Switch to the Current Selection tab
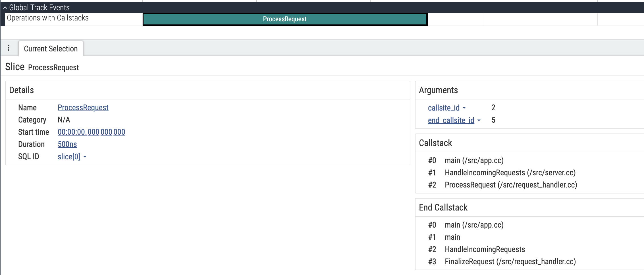644x275 pixels. 51,49
